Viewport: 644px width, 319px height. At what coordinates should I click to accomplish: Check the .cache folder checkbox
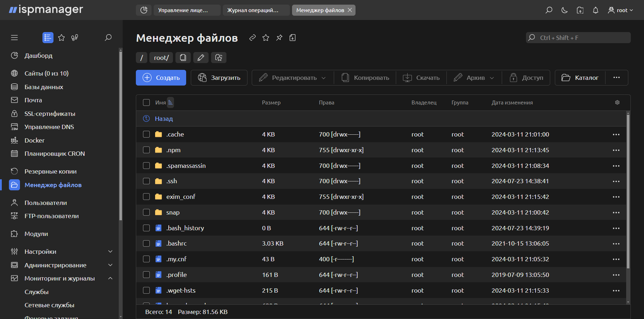click(146, 134)
